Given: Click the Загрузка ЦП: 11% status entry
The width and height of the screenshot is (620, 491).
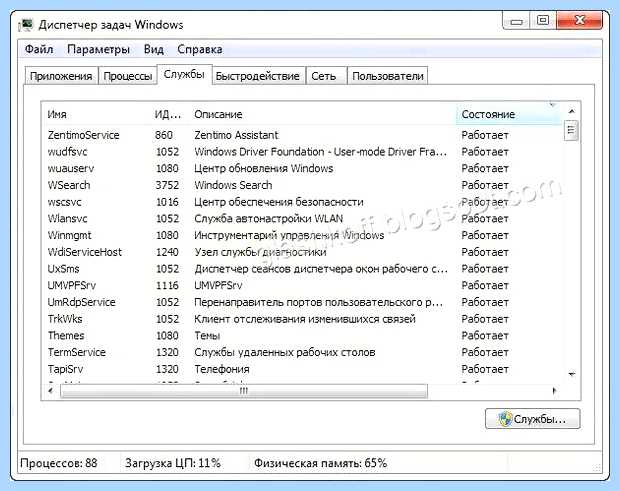Looking at the screenshot, I should pos(173,463).
